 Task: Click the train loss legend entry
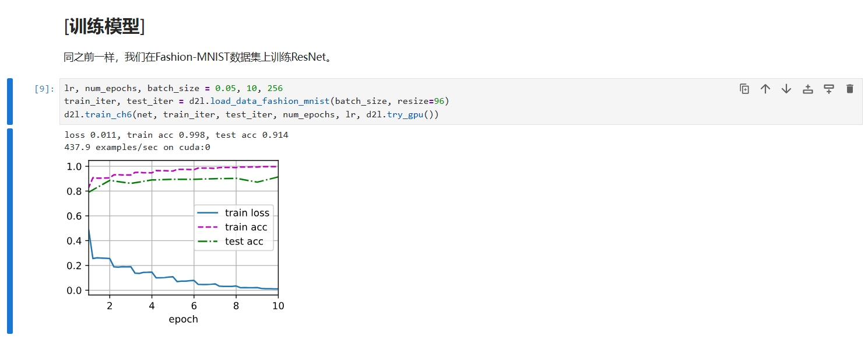[247, 213]
